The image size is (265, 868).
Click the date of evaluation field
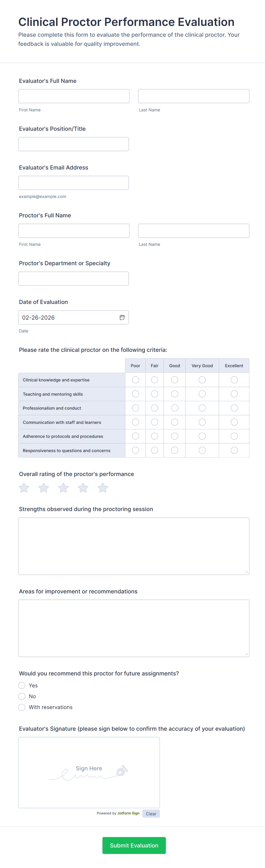68,317
